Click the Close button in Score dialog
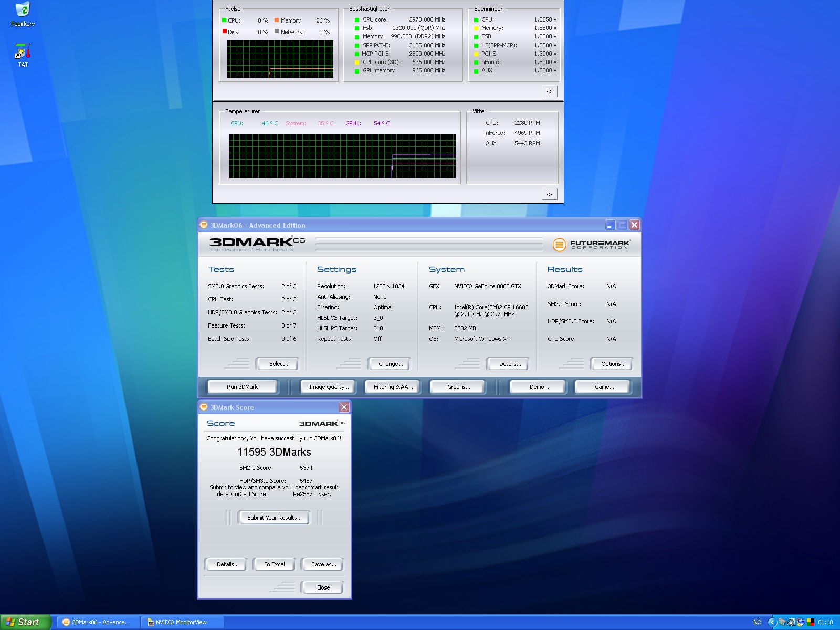 pos(323,587)
